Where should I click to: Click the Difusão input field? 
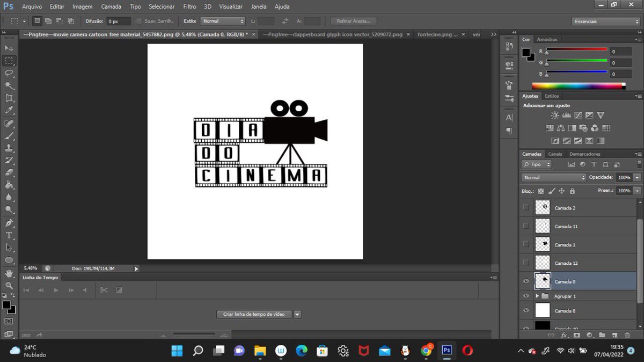pyautogui.click(x=119, y=21)
